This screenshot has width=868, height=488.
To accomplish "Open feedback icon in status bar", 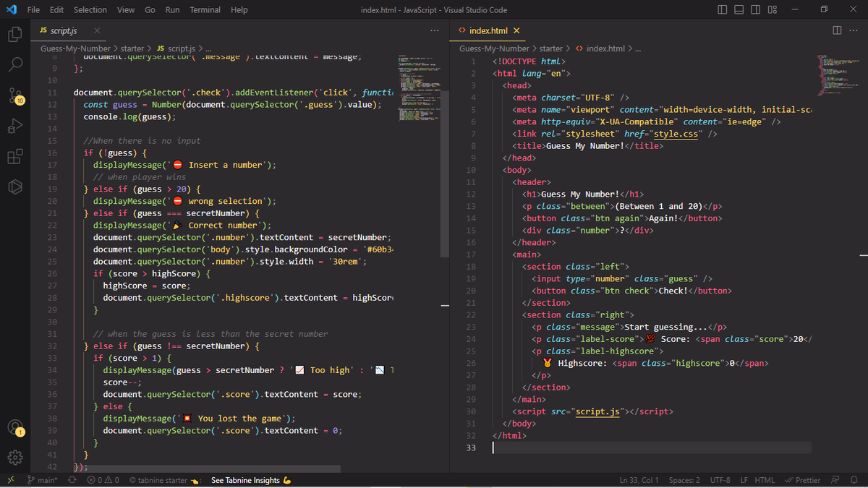I will tap(837, 480).
